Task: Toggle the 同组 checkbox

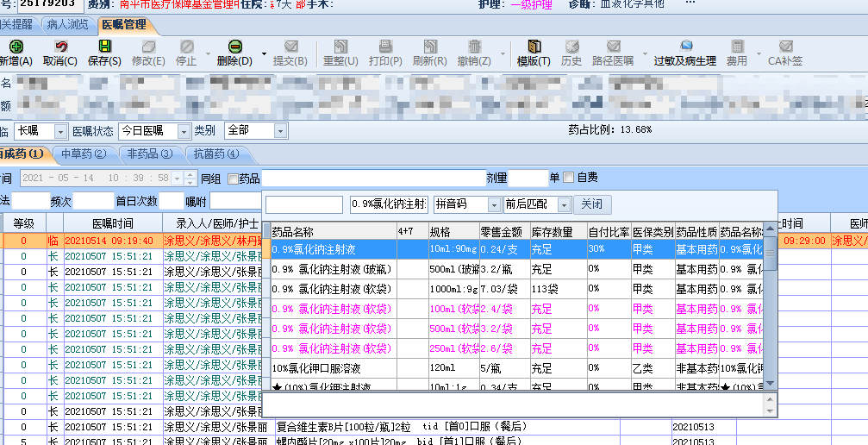Action: (x=233, y=179)
